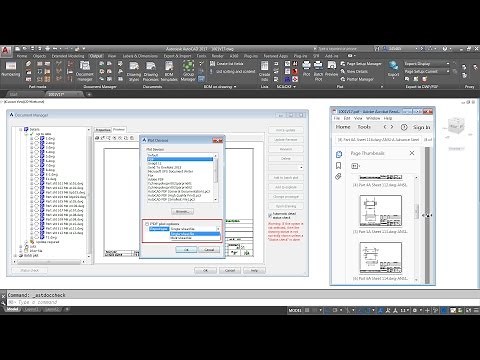Close the Page Thumbnails pane
Image resolution: width=480 pixels, height=360 pixels.
(x=412, y=153)
